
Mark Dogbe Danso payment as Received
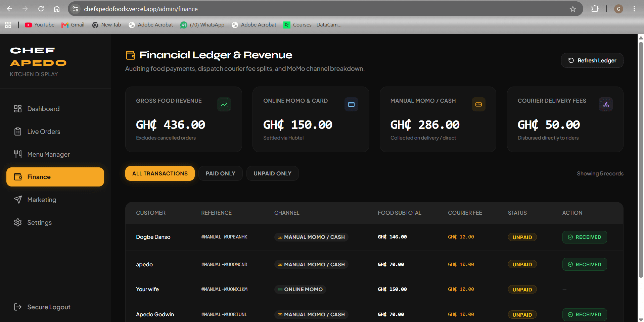585,237
